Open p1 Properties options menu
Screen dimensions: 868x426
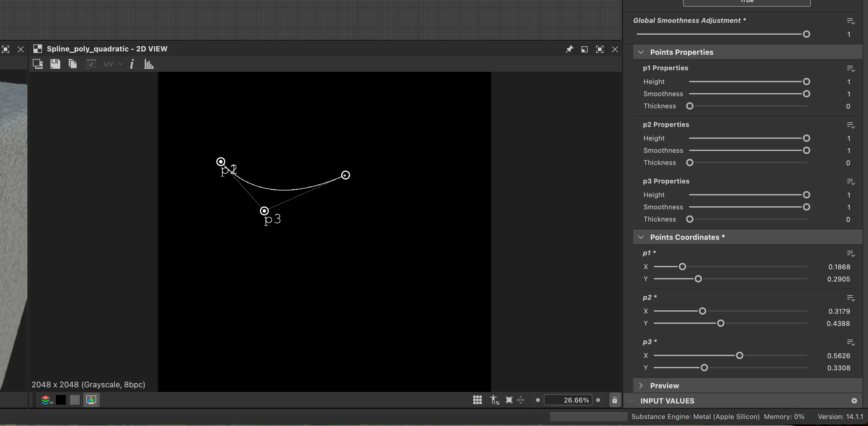pyautogui.click(x=850, y=68)
